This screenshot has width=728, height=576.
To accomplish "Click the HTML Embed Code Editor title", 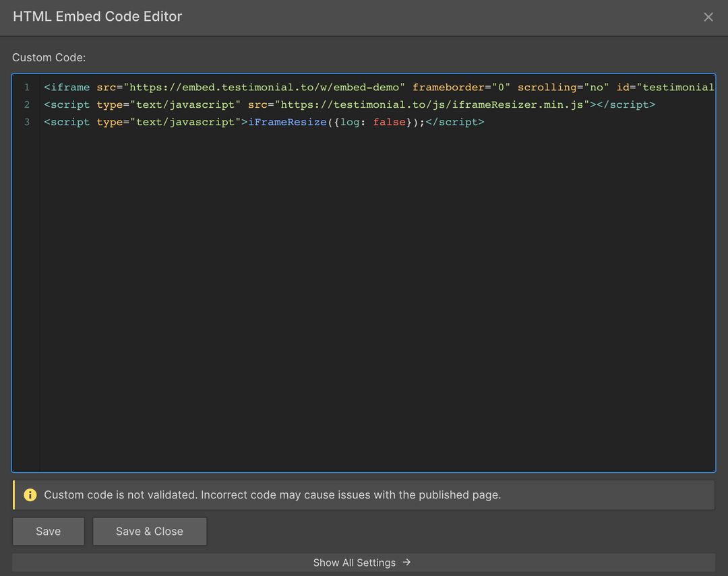I will 98,17.
